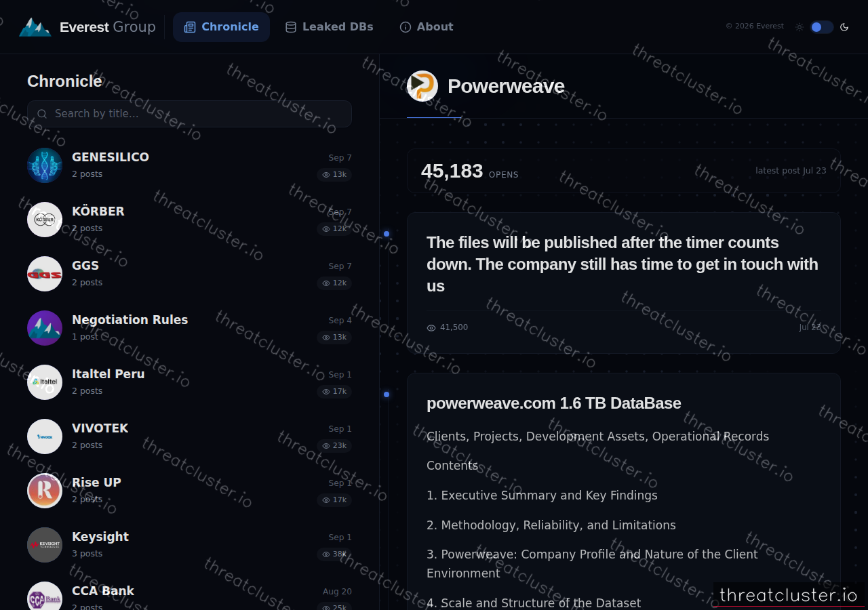Image resolution: width=868 pixels, height=610 pixels.
Task: Click the 41,500 views eye icon
Action: [431, 328]
